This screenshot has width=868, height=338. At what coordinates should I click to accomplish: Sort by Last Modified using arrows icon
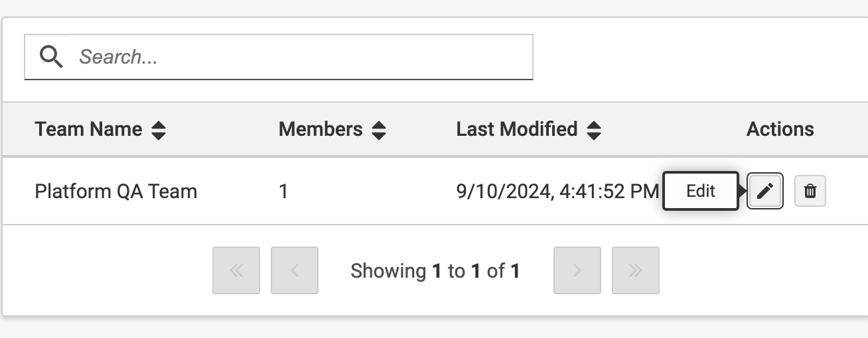594,130
